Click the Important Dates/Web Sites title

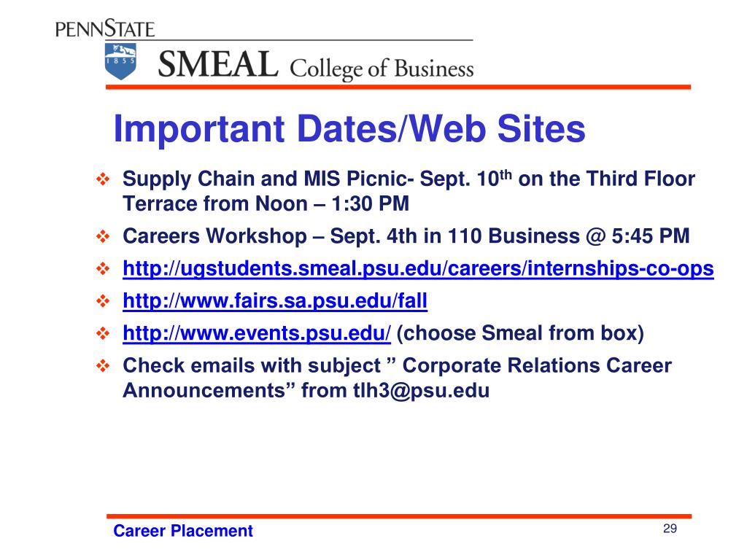coord(349,128)
